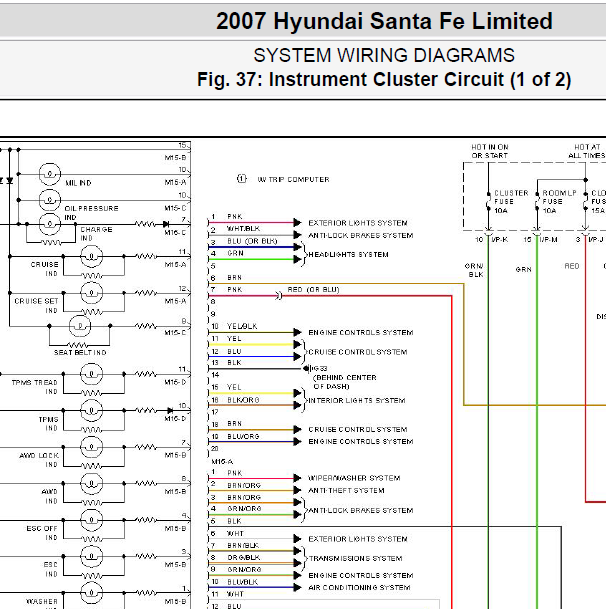Click the "(BEHIND CENTER OF DASH)" note

point(345,382)
